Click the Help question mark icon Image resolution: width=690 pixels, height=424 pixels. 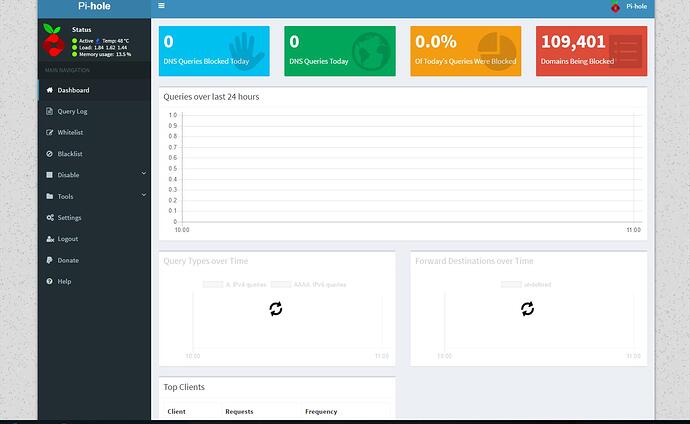(49, 281)
